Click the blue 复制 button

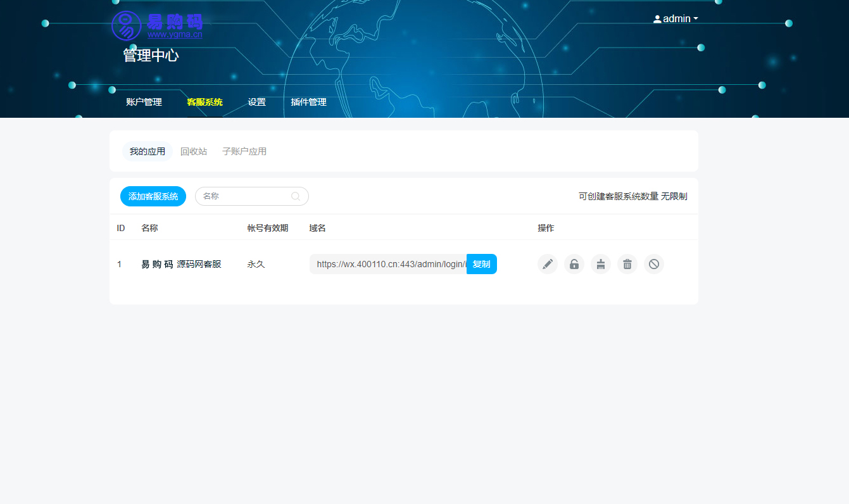481,264
